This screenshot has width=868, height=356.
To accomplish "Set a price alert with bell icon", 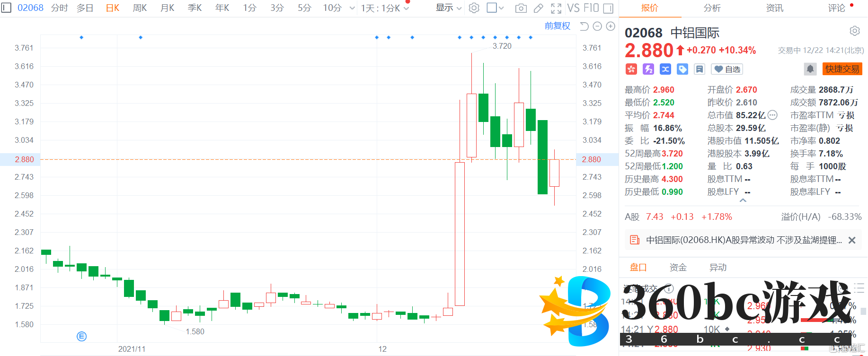I will tap(810, 69).
